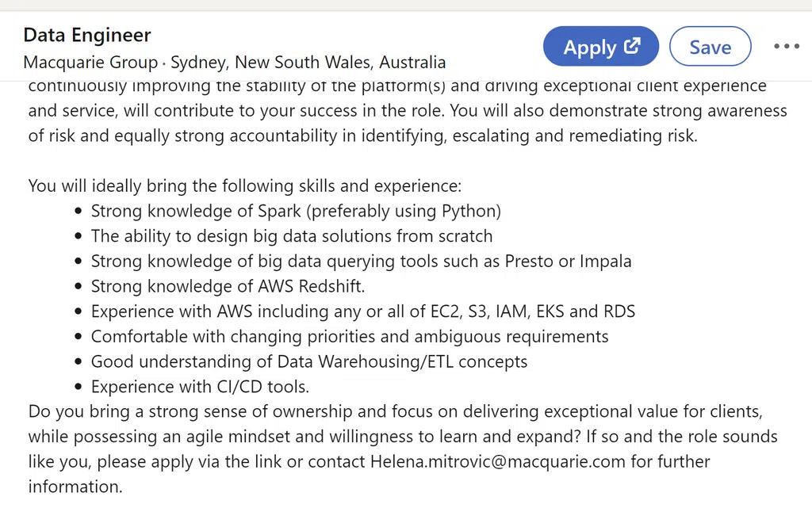This screenshot has width=812, height=508.
Task: Click the risk accountability sentence line
Action: [363, 136]
